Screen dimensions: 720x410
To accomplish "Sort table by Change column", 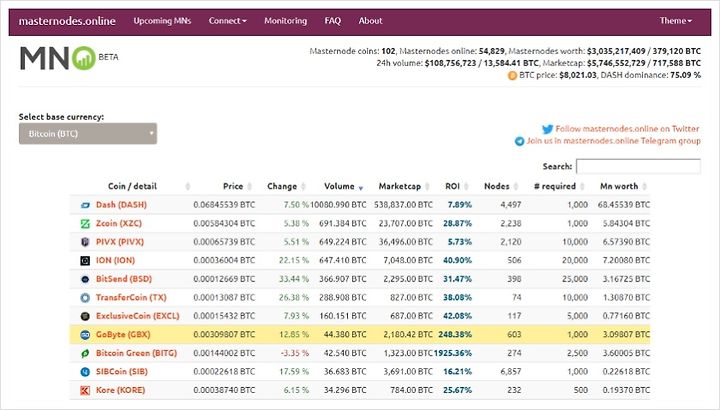I will 282,186.
